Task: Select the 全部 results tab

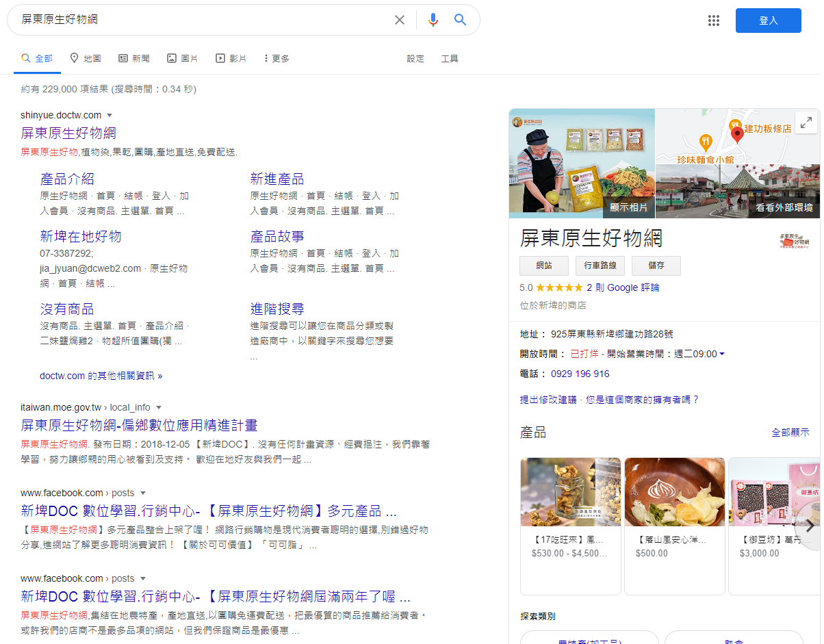Action: coord(37,59)
